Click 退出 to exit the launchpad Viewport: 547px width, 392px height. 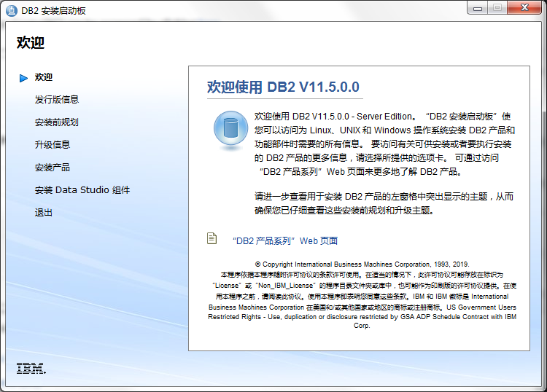(43, 213)
